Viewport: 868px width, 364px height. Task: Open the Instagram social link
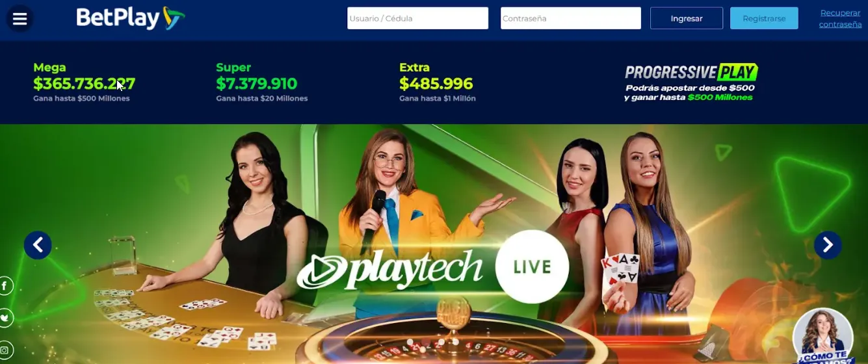(5, 350)
